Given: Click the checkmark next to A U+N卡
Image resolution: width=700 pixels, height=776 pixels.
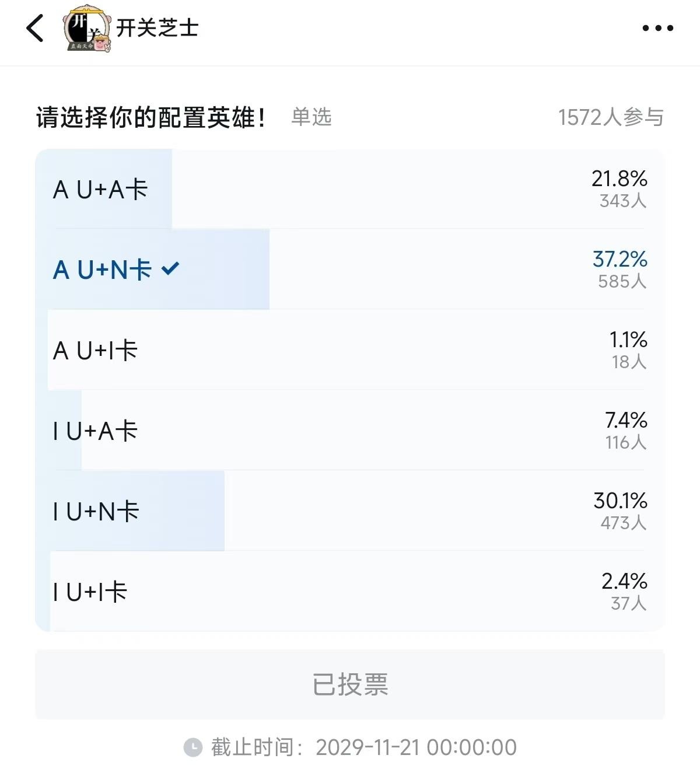Looking at the screenshot, I should point(170,268).
